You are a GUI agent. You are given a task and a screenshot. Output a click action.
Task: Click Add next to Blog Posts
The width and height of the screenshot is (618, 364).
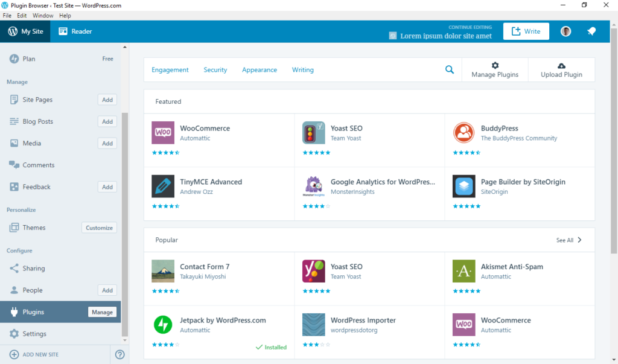pos(107,121)
